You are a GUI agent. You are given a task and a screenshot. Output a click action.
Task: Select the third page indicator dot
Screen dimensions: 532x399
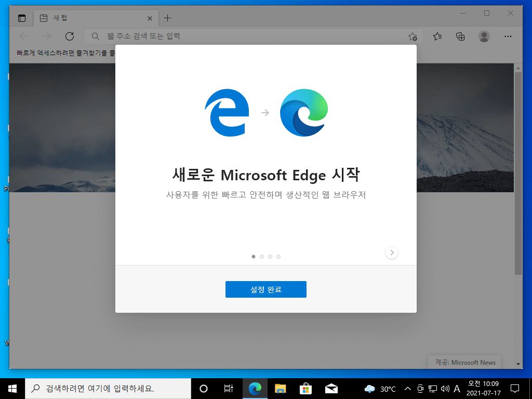tap(270, 257)
